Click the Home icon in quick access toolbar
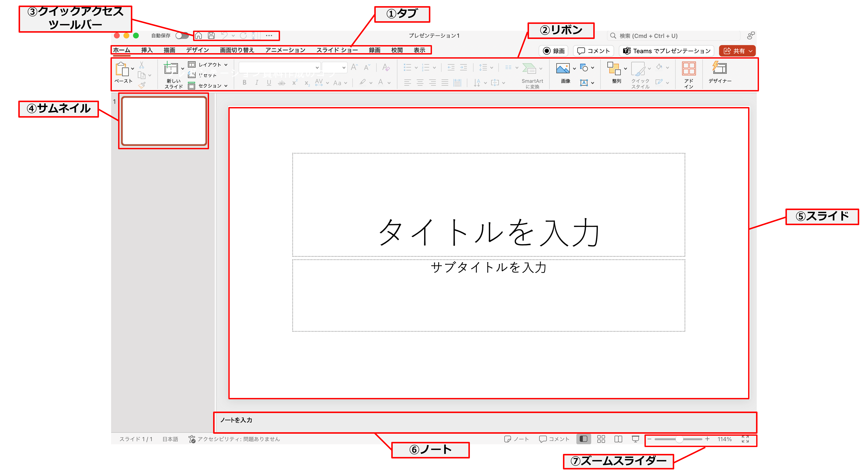 [x=198, y=35]
